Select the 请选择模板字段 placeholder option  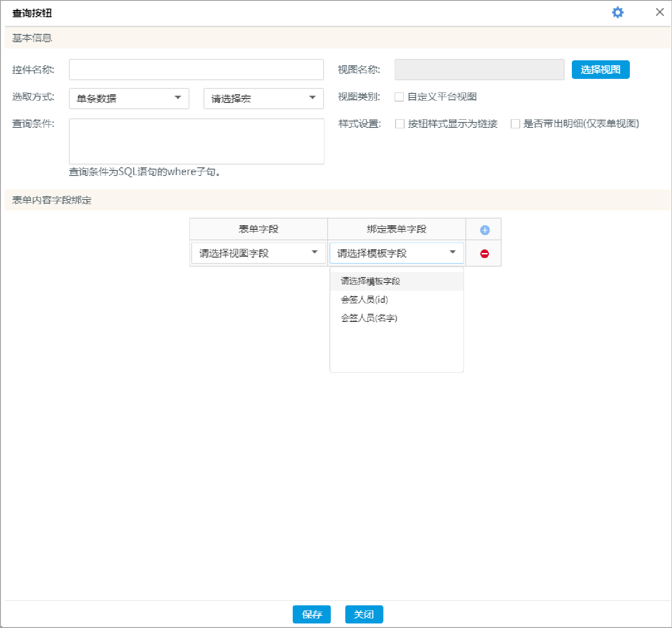(370, 281)
